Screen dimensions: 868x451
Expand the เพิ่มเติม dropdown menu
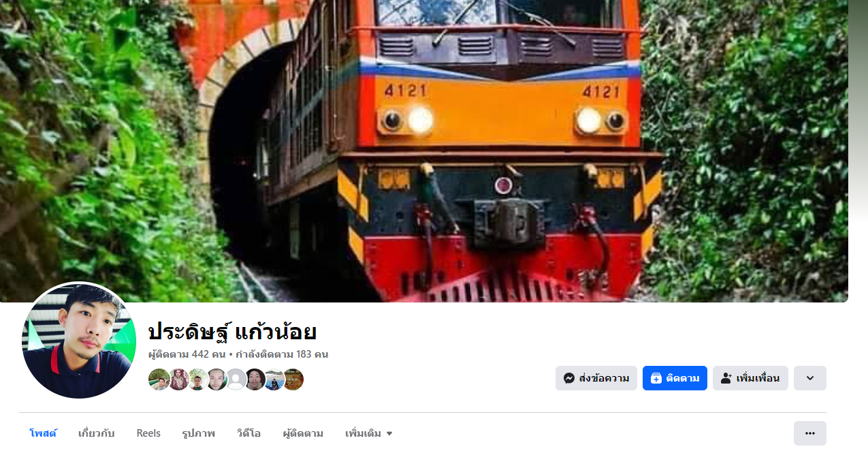pos(369,433)
